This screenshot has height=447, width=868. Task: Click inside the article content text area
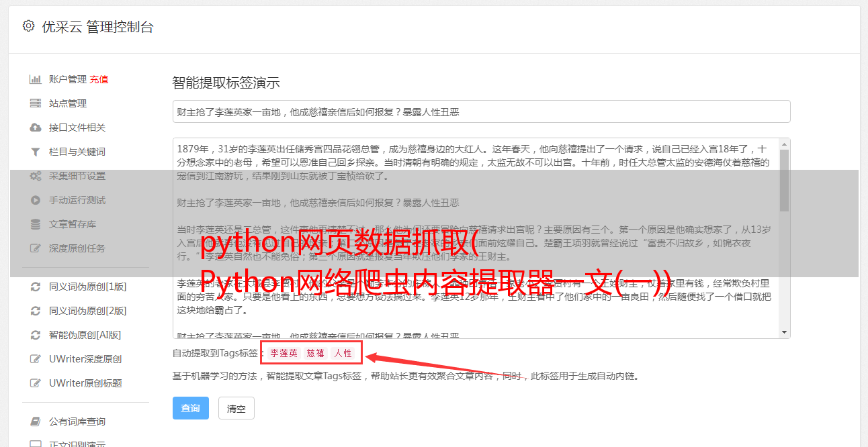476,238
